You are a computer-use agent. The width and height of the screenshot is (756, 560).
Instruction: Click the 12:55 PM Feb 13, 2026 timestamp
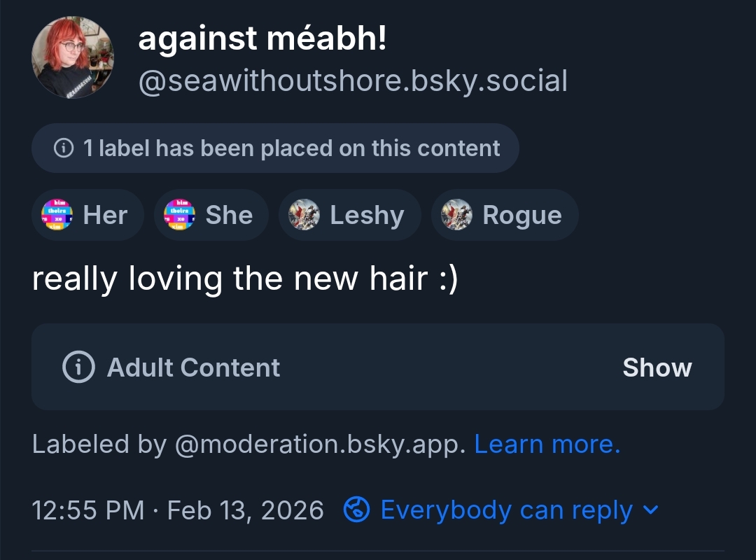(178, 510)
